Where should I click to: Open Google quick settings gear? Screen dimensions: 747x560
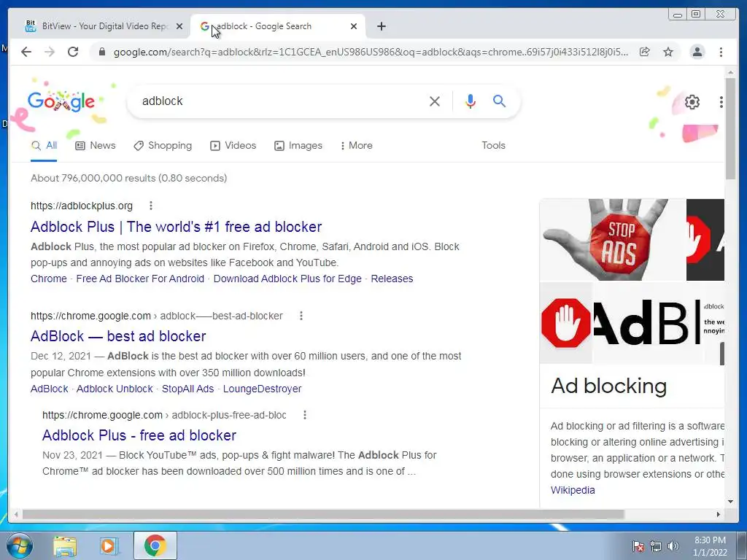[692, 102]
